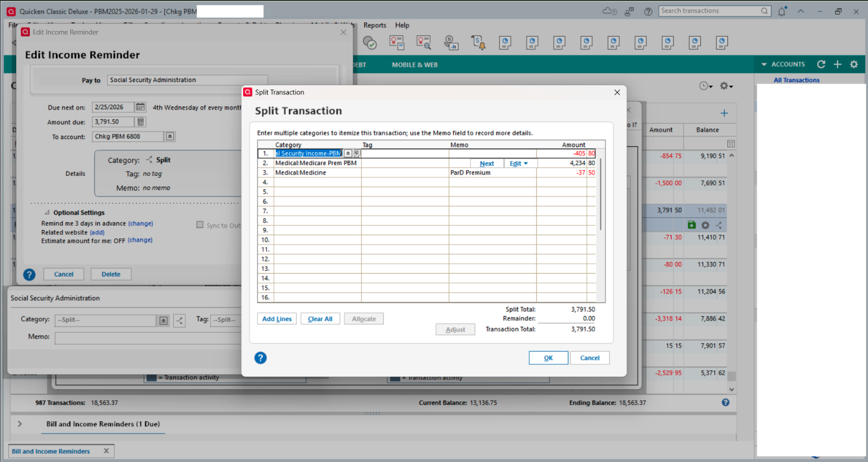Open the Accounts bar settings gear
Screen dimensions: 868x462
[854, 64]
